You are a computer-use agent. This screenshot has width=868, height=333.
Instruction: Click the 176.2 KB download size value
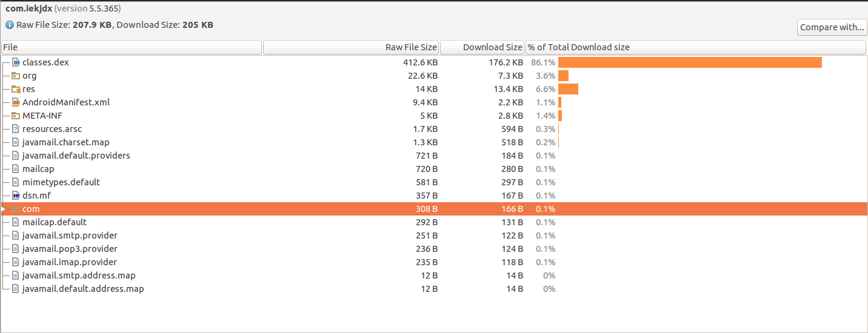(x=506, y=62)
